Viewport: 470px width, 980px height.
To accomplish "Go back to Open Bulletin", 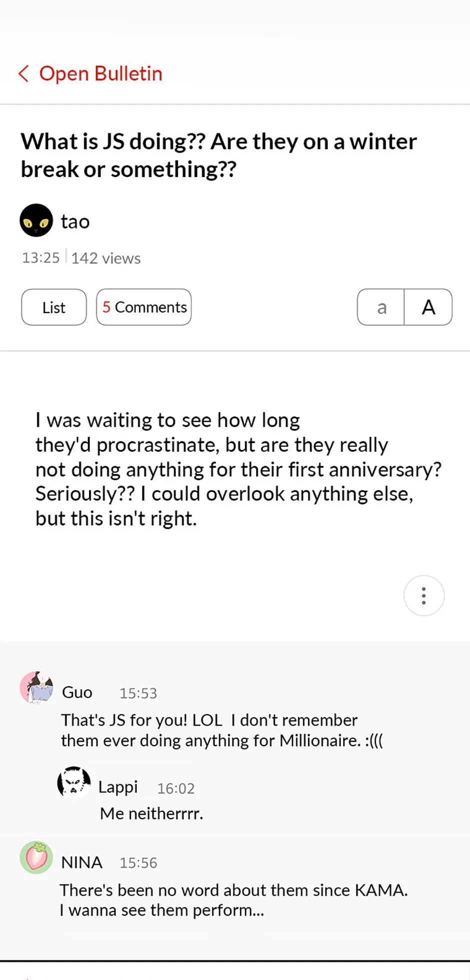I will [100, 74].
